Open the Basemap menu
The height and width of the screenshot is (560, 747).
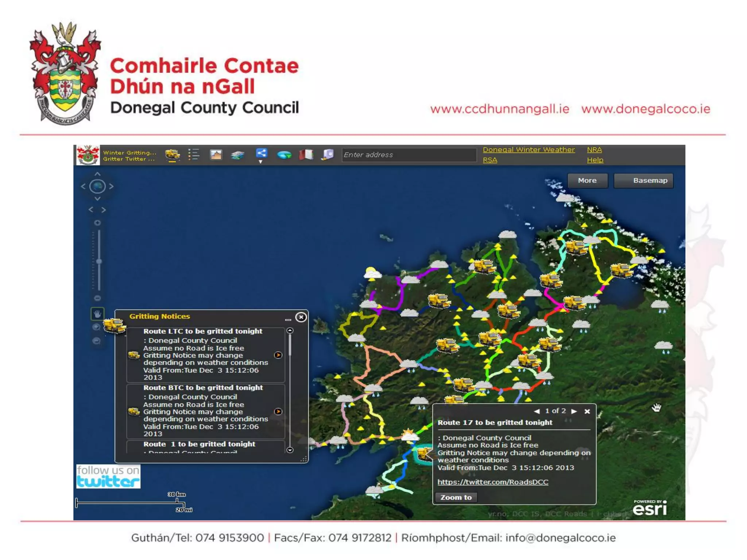644,181
